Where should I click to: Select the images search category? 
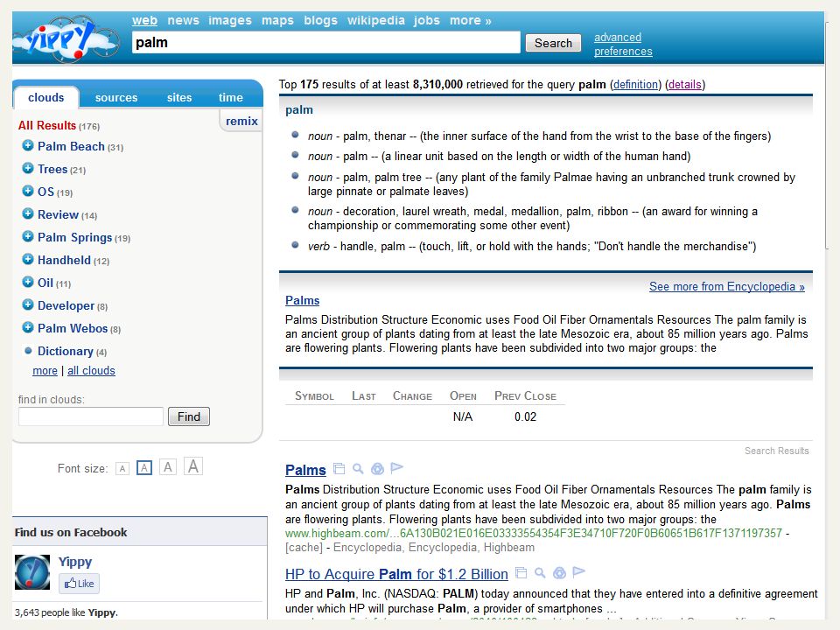coord(230,20)
